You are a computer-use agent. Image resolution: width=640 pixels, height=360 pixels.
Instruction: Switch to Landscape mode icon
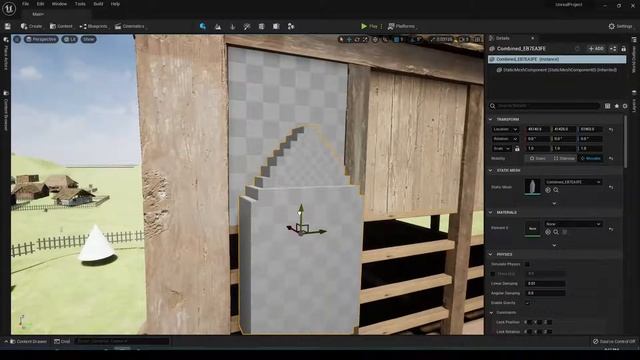coord(218,27)
